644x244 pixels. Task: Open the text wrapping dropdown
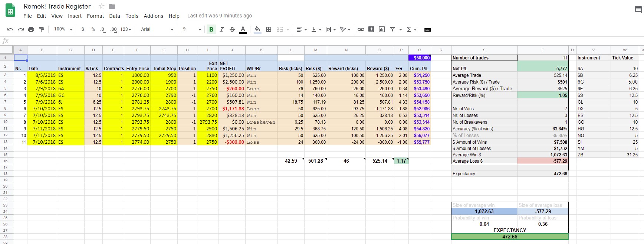[x=330, y=29]
